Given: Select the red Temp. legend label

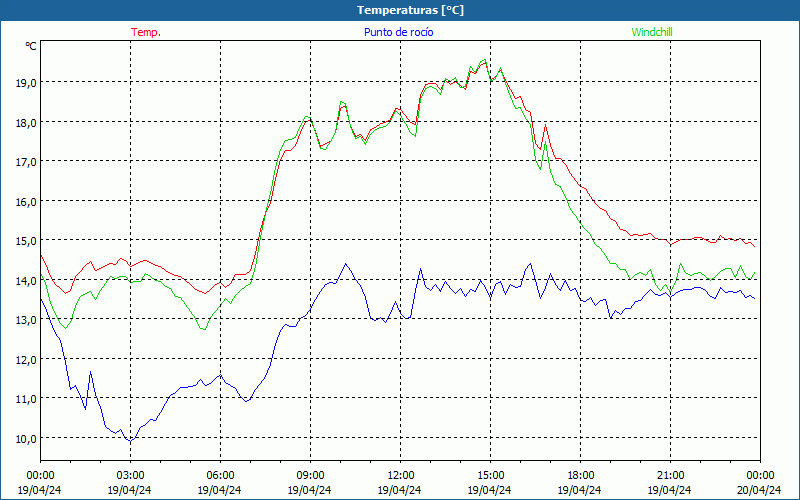Looking at the screenshot, I should pos(146,32).
